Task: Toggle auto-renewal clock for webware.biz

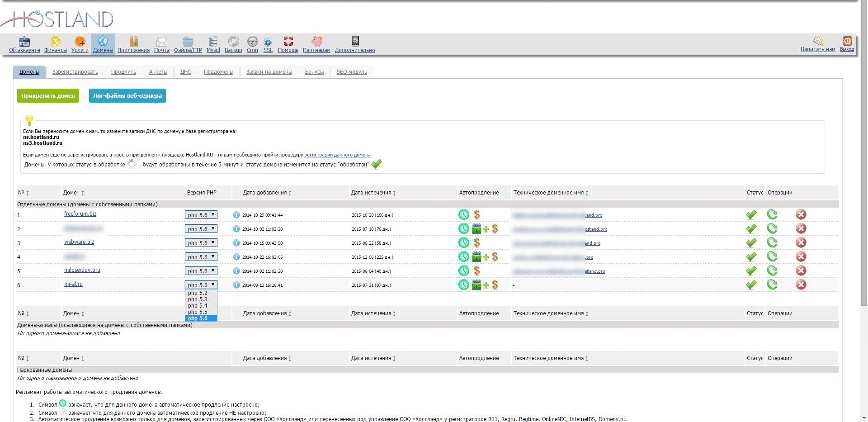Action: click(463, 243)
